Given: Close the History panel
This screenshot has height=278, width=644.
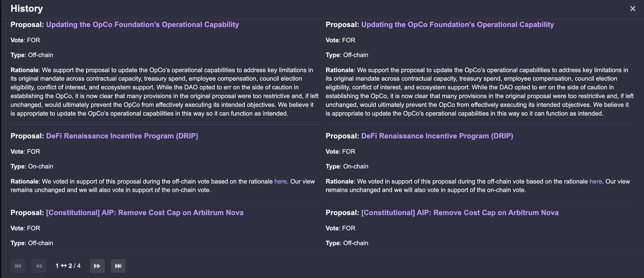Looking at the screenshot, I should [x=633, y=9].
